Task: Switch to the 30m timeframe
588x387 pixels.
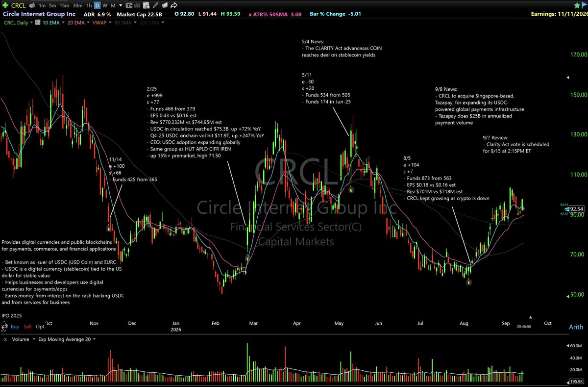Action: coord(77,5)
